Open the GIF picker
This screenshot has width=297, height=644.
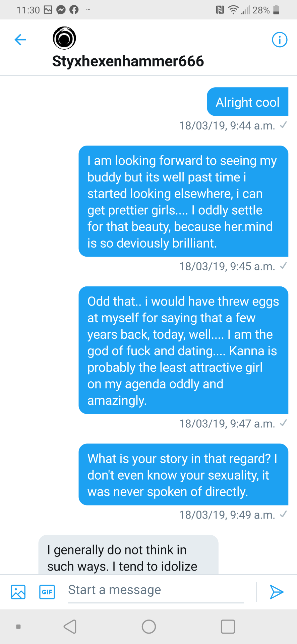[x=47, y=592]
